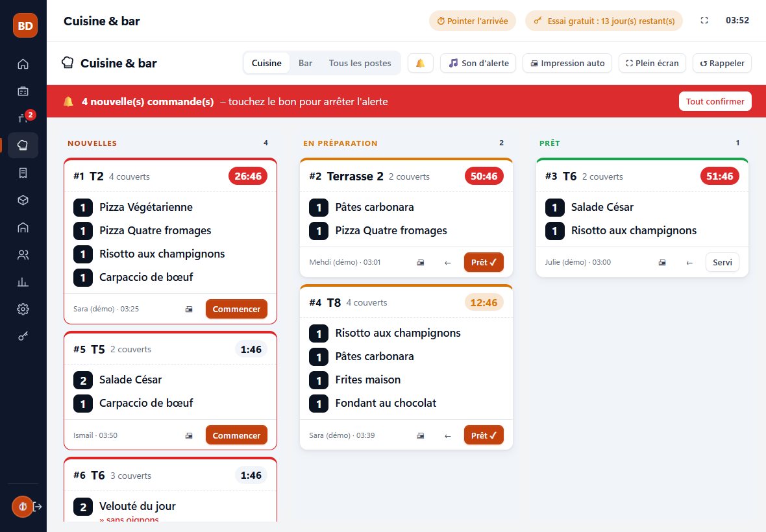Toggle the Son d'alerte option

[478, 63]
